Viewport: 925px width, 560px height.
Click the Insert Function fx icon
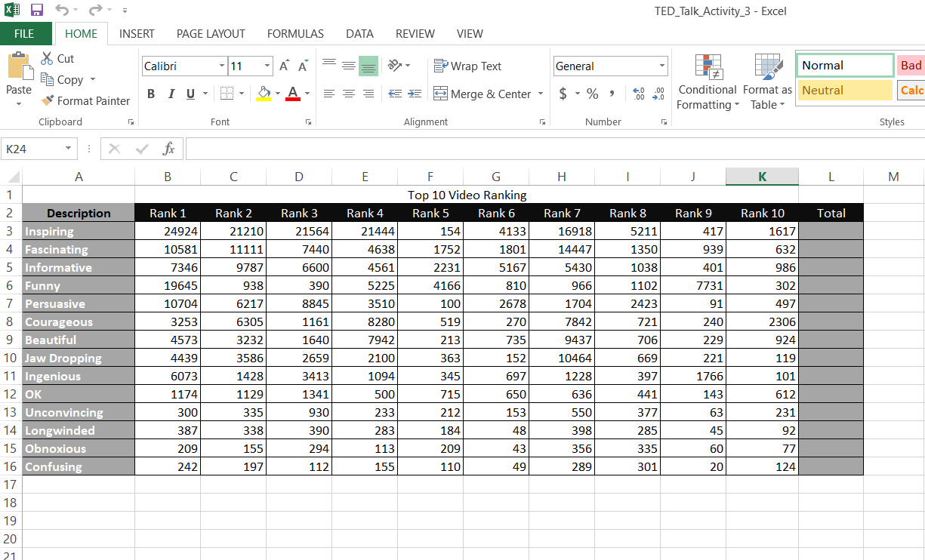pyautogui.click(x=169, y=149)
